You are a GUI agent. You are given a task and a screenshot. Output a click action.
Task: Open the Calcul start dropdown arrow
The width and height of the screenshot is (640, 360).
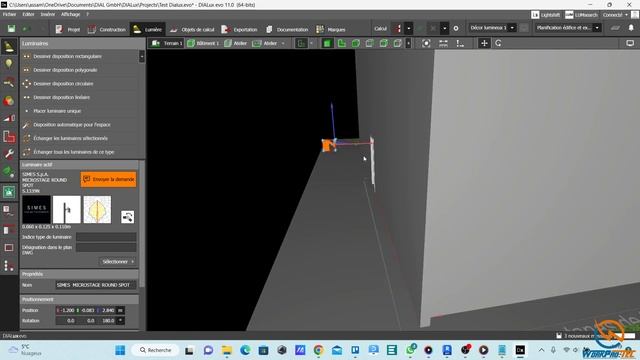click(409, 29)
